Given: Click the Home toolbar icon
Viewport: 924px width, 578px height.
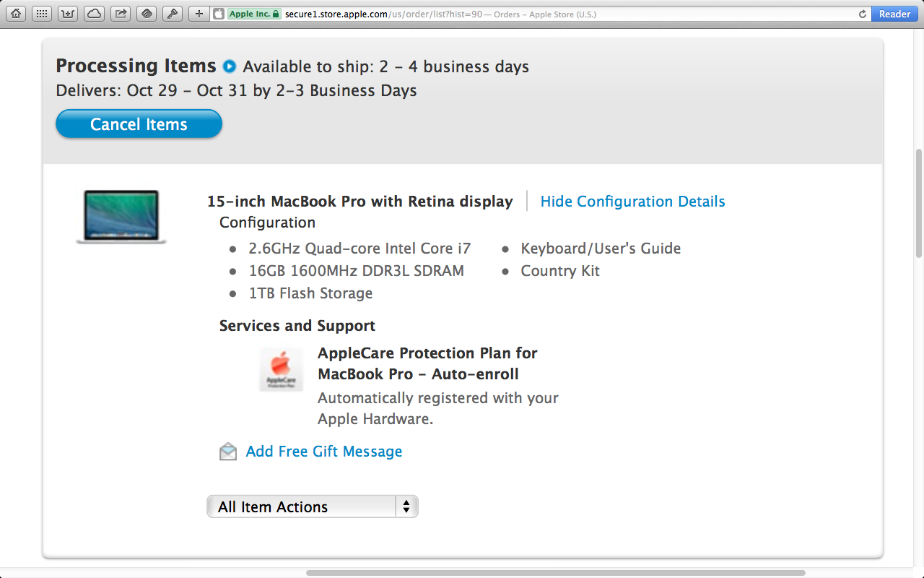Looking at the screenshot, I should 16,14.
